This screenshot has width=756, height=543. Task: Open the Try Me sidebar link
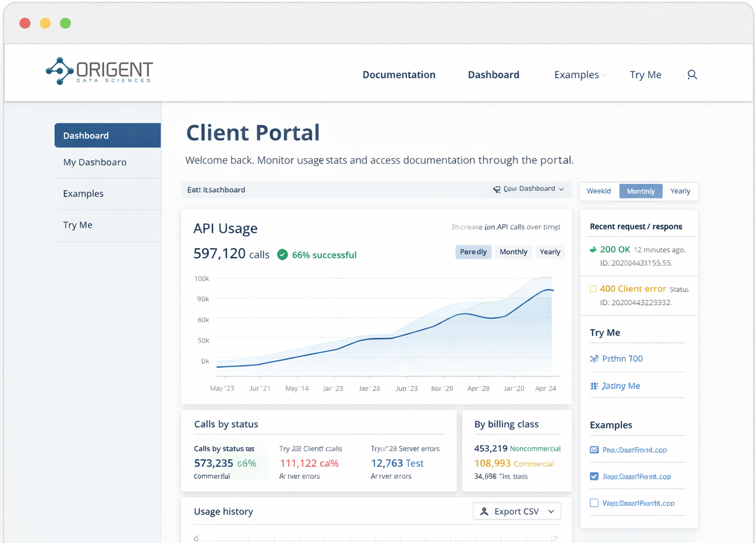[x=77, y=224]
